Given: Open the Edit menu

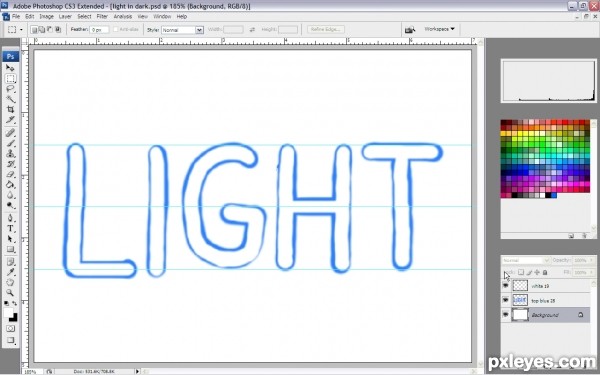Looking at the screenshot, I should point(30,16).
